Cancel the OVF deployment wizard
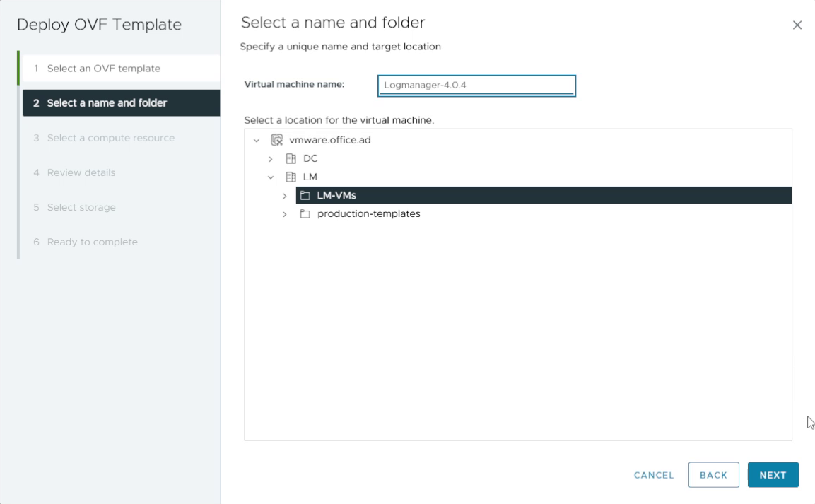Viewport: 815px width, 504px height. pyautogui.click(x=653, y=474)
